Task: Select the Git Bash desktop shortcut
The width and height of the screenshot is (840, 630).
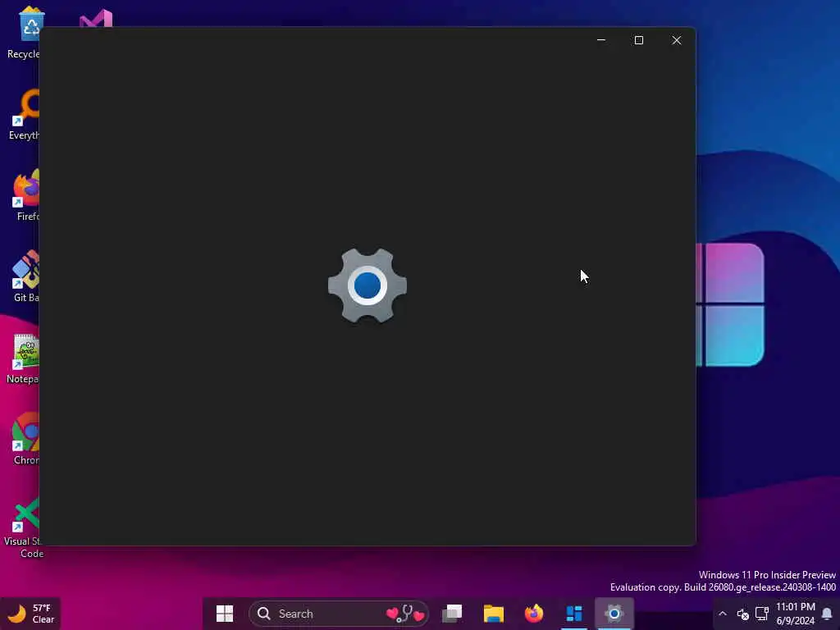Action: click(x=25, y=276)
